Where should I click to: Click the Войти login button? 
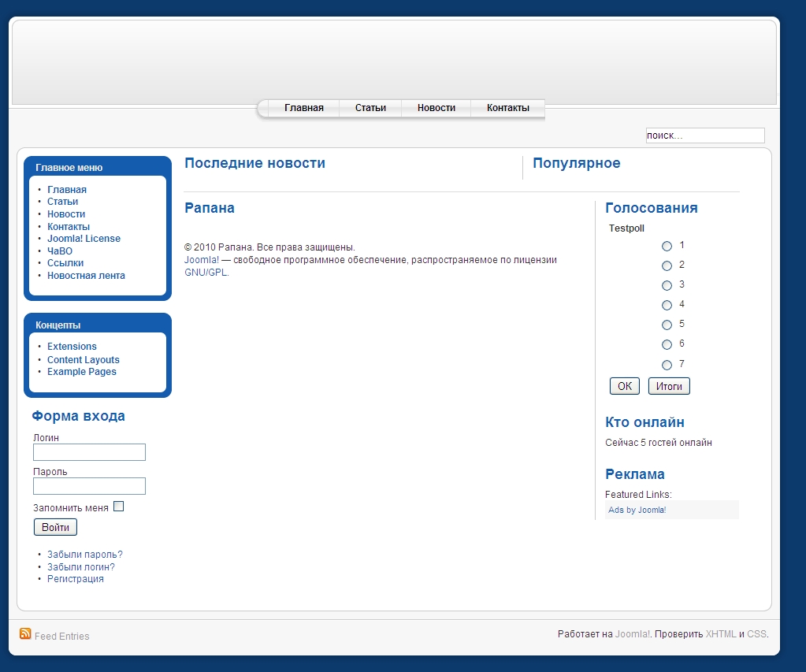(55, 527)
